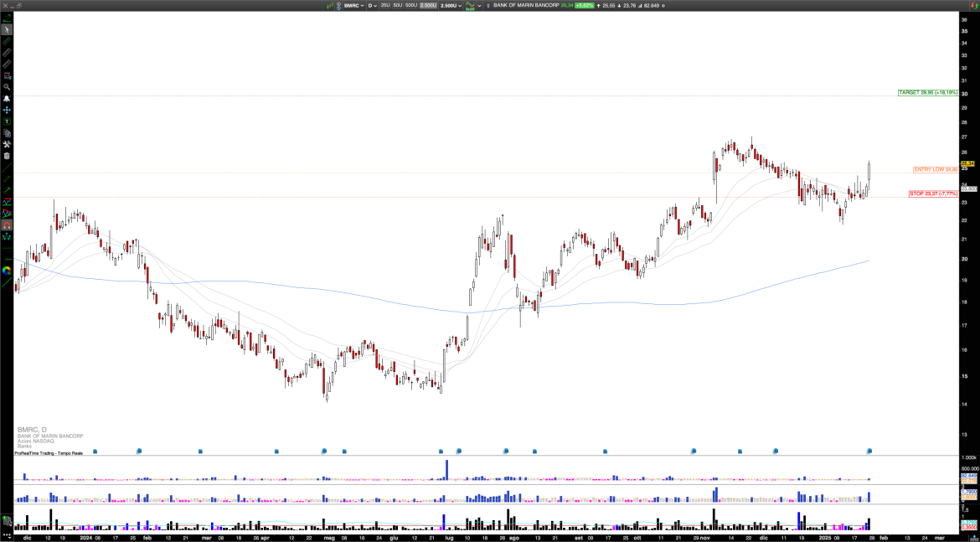Select the pitchfork drawing tool
This screenshot has width=980, height=542.
click(8, 237)
